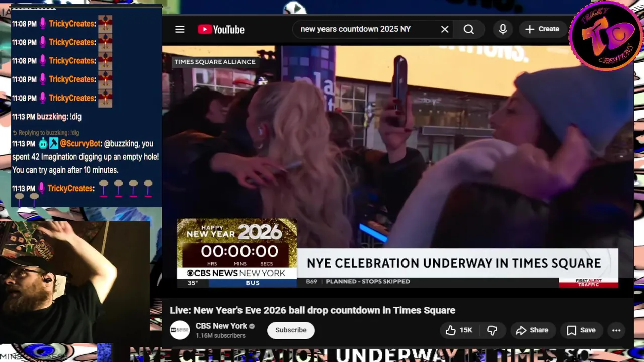Open the CBS New York channel name
644x362 pixels.
(x=221, y=326)
